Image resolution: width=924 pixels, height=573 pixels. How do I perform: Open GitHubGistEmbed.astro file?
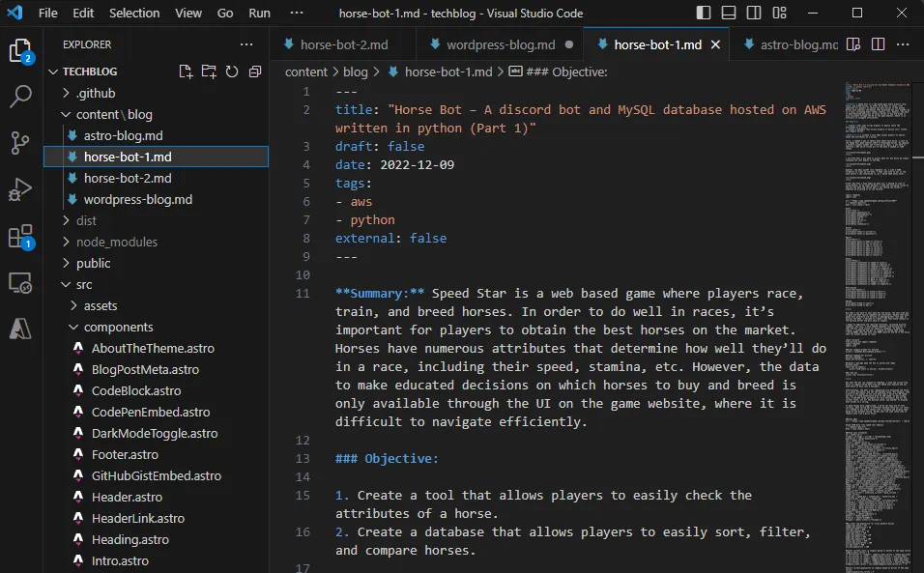click(157, 475)
